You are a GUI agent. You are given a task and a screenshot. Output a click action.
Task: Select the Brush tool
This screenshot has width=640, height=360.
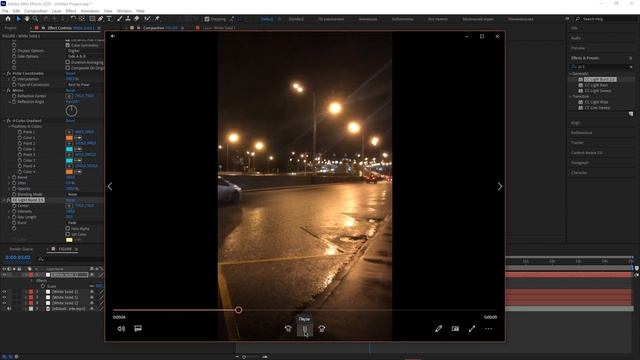120,19
